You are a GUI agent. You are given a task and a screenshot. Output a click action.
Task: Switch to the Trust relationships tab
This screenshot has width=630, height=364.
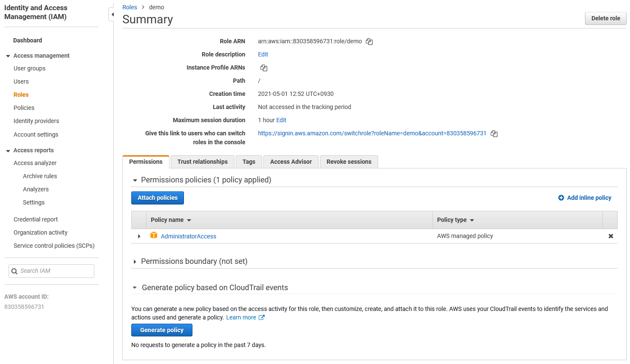click(x=203, y=162)
